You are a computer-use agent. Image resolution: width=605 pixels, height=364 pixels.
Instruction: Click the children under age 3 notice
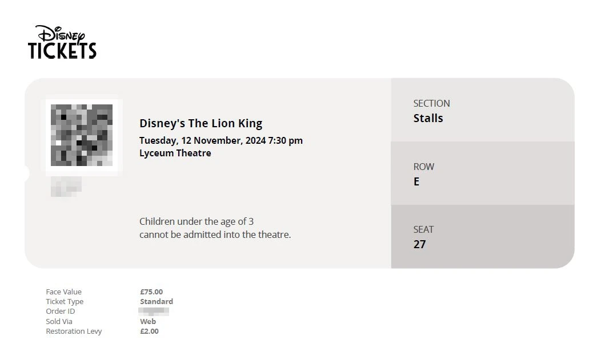coord(215,228)
